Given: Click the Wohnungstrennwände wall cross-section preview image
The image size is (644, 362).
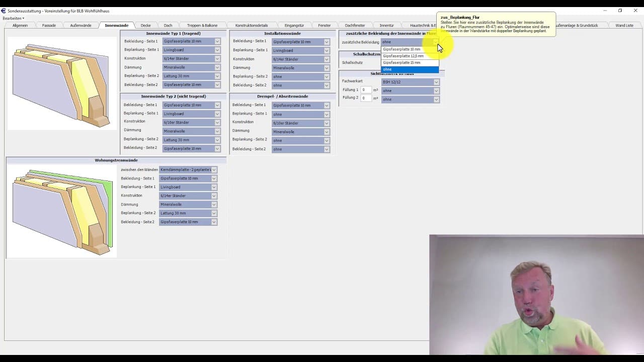Looking at the screenshot, I should [x=62, y=211].
